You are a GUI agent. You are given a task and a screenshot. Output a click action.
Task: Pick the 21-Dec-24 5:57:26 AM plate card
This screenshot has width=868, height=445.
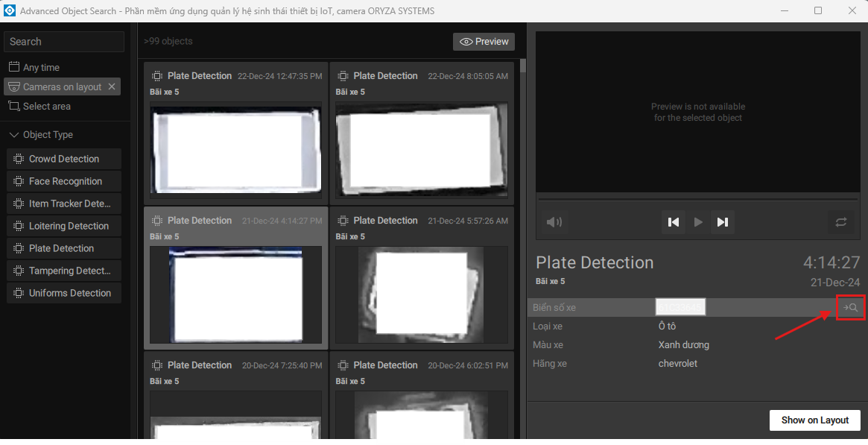pyautogui.click(x=422, y=278)
